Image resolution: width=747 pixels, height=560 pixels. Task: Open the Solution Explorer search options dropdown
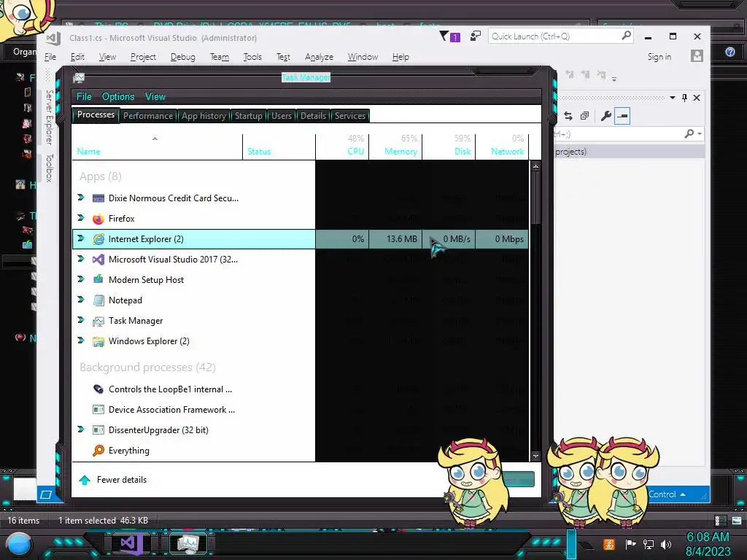700,134
